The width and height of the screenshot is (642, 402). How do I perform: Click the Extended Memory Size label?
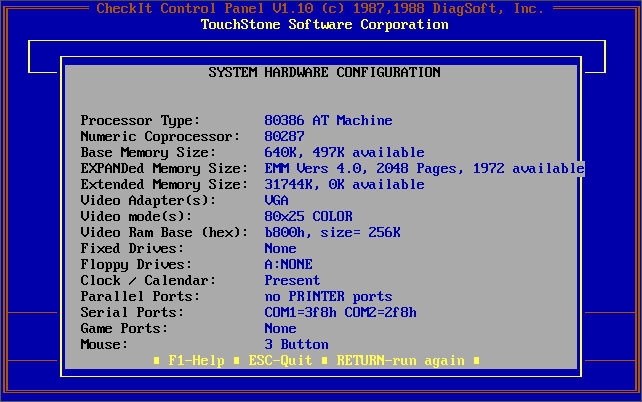pos(164,185)
